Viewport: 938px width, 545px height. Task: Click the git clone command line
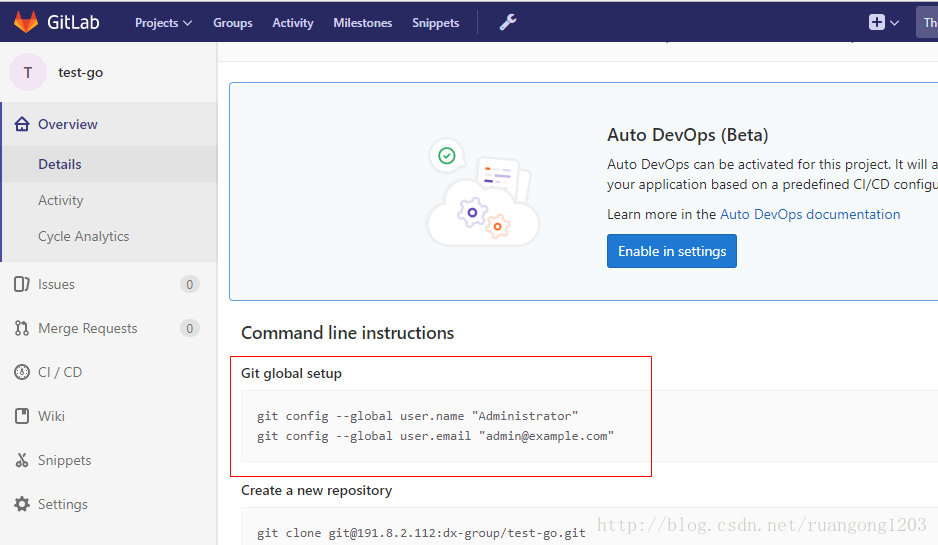[421, 532]
